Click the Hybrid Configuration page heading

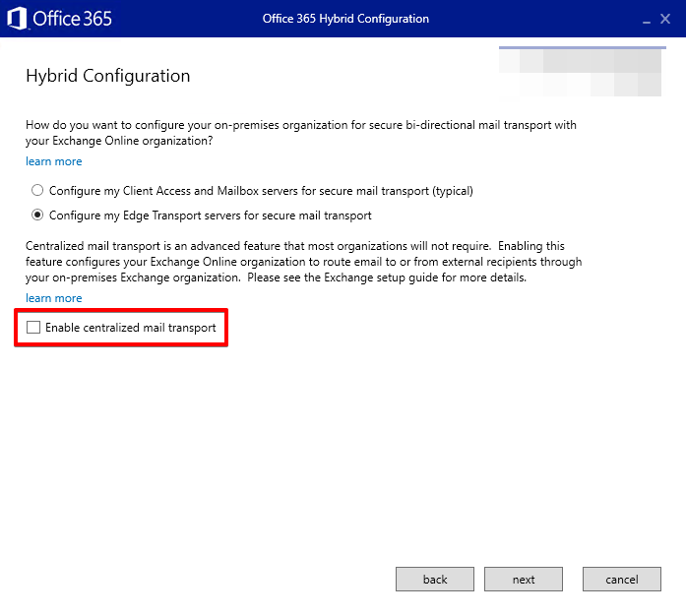point(108,76)
